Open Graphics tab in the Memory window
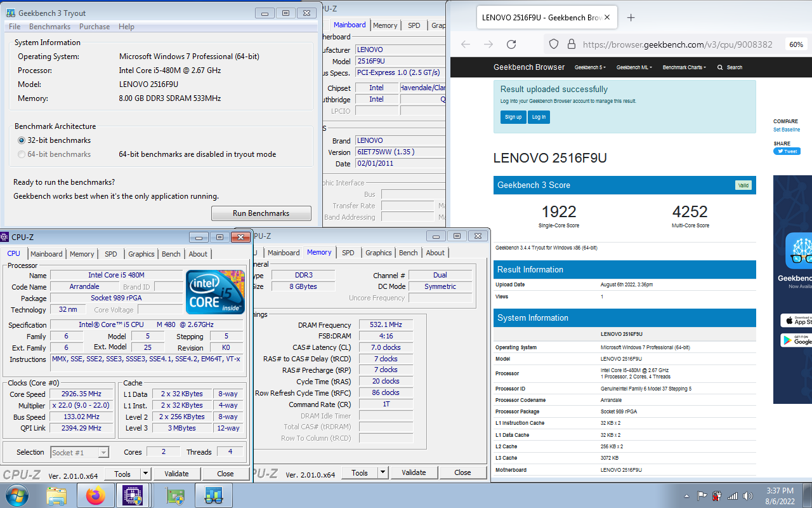812x508 pixels. coord(379,253)
